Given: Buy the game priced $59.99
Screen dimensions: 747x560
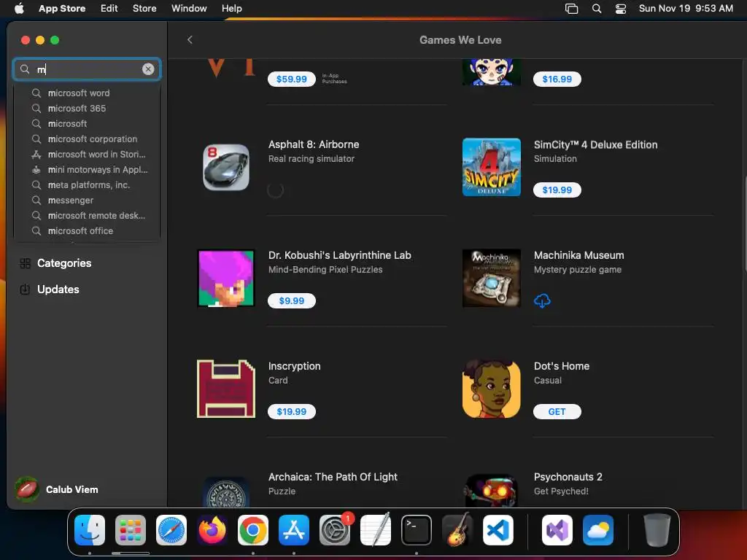Looking at the screenshot, I should [x=292, y=79].
